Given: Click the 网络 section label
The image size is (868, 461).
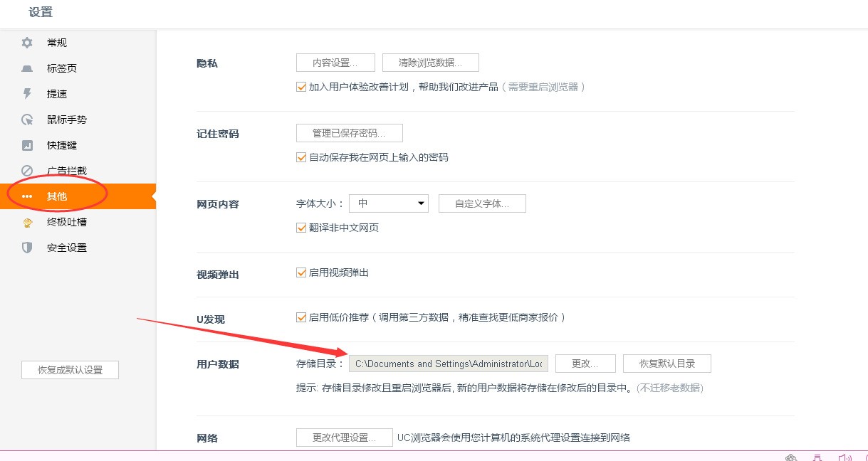Looking at the screenshot, I should pos(207,438).
